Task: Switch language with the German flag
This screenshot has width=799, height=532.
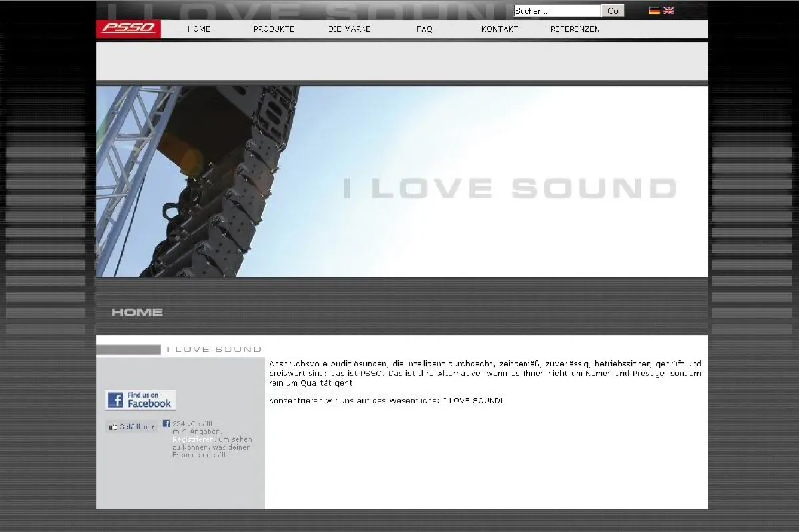Action: click(x=654, y=11)
